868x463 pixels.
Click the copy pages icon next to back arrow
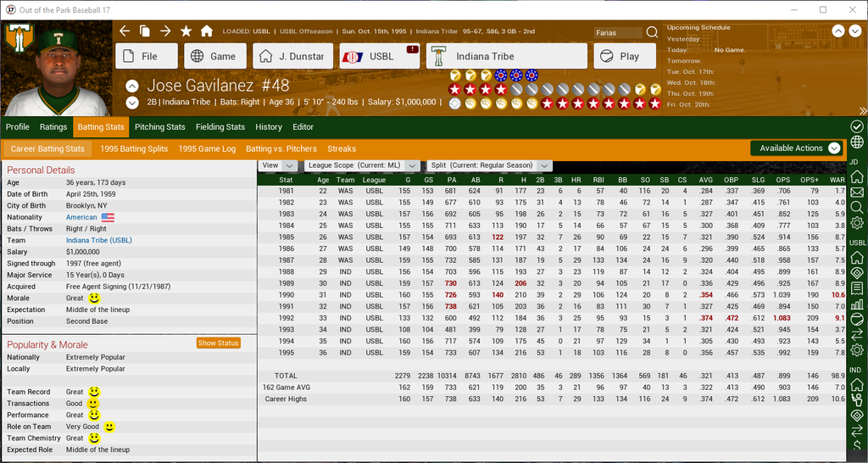(145, 31)
